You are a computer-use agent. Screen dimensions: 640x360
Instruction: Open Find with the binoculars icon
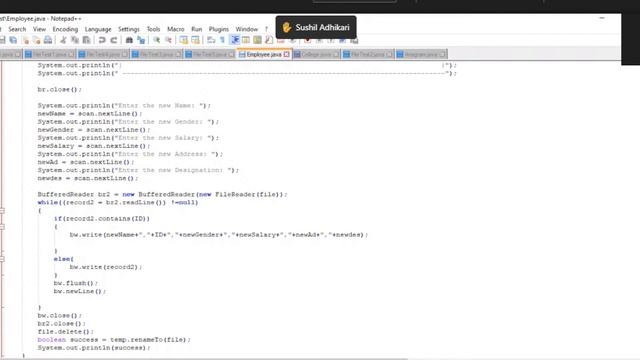(129, 40)
